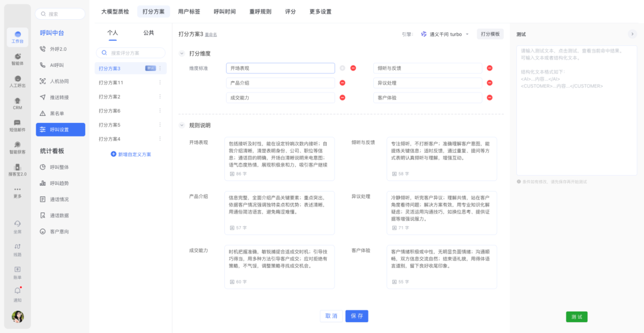Click the gray add icon beside 开场表现
The height and width of the screenshot is (333, 644).
pyautogui.click(x=342, y=68)
